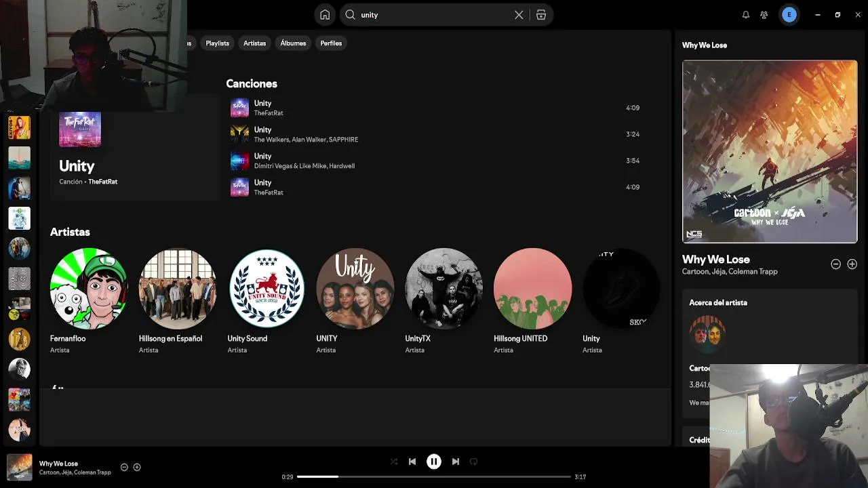Click the 3:54 duration of Dimitri Vegas Unity

click(x=633, y=161)
